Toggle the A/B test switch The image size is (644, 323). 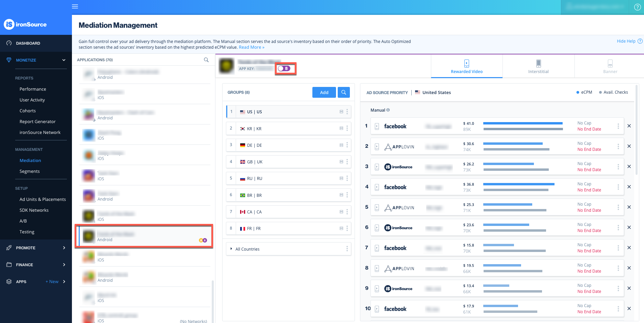tap(284, 69)
